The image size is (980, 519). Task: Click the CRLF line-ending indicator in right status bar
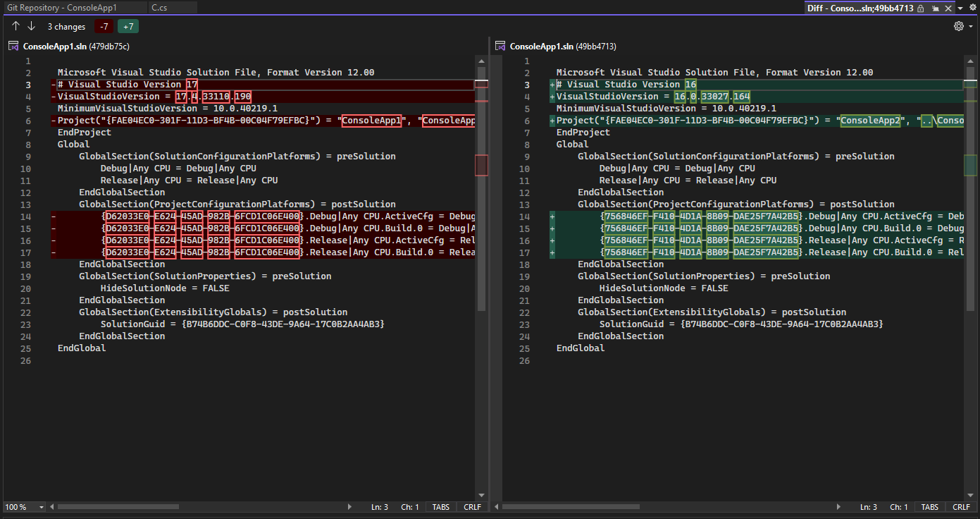[962, 506]
